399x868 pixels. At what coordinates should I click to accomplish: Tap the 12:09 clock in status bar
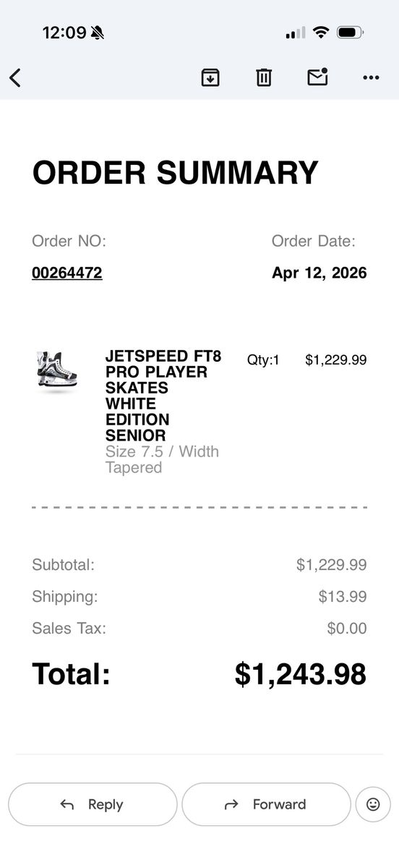tap(64, 33)
